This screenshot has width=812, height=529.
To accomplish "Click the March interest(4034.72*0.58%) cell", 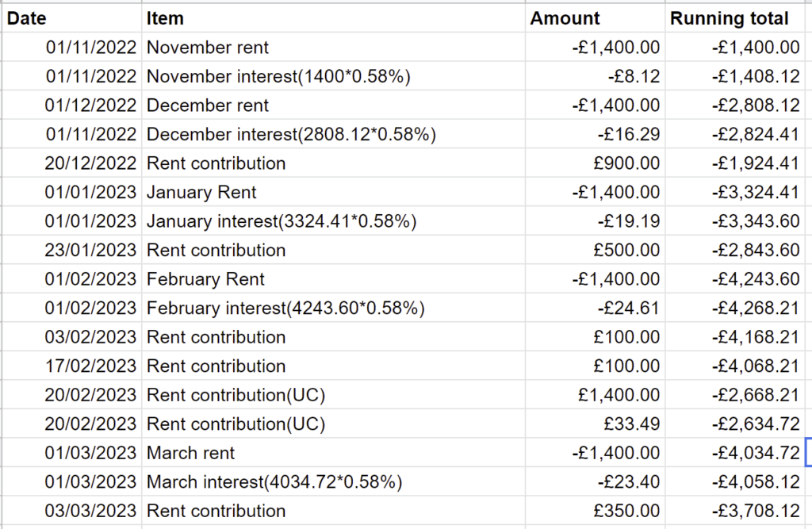I will 274,482.
